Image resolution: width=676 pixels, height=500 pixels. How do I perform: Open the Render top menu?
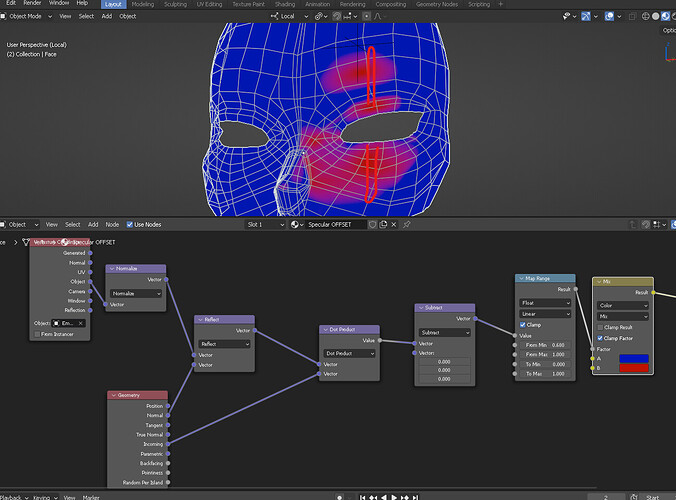[32, 3]
